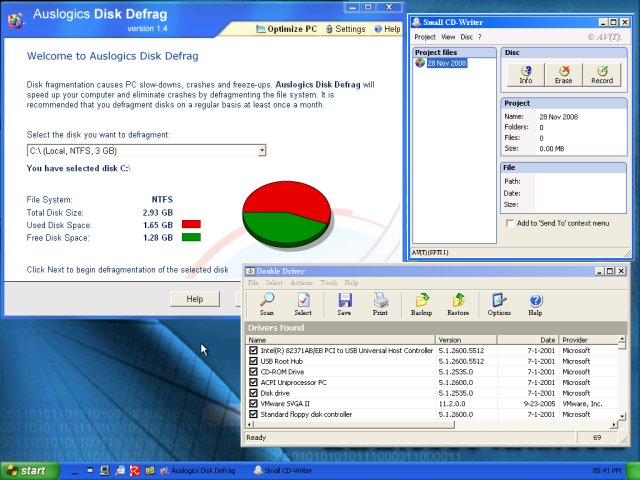Viewport: 640px width, 480px height.
Task: Open the ? menu in Small CD-Writer
Action: coord(480,37)
